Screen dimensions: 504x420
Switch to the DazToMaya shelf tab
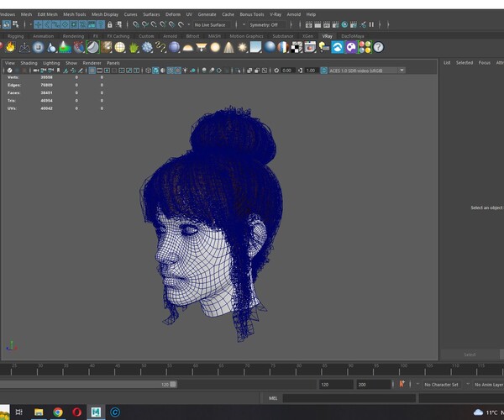353,36
